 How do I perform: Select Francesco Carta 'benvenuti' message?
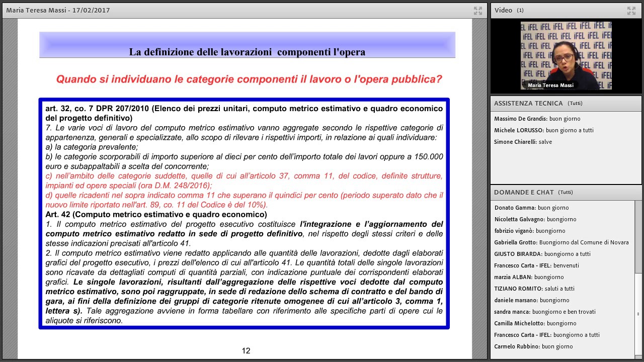click(x=537, y=265)
